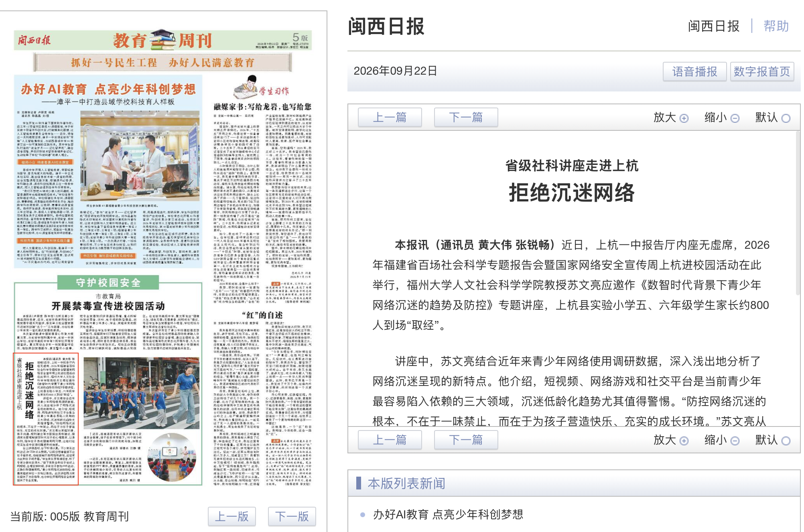This screenshot has height=532, width=804.
Task: Click the large 闽西日报 site title
Action: pos(386,26)
